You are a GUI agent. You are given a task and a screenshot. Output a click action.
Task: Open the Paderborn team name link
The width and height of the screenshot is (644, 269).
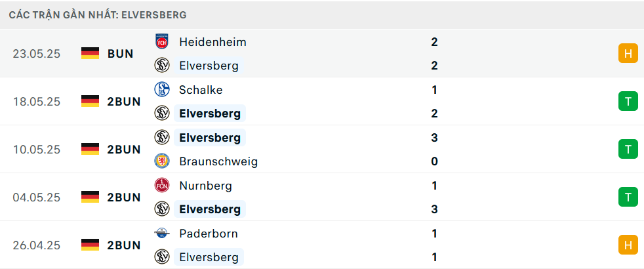coord(209,234)
